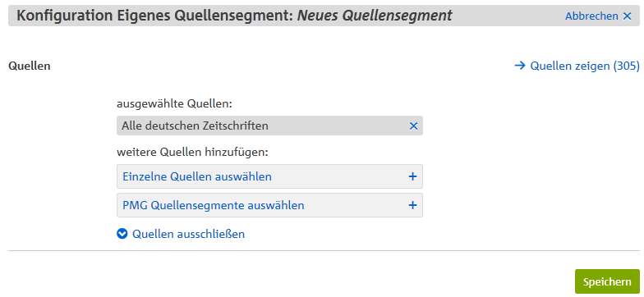Screen dimensions: 644x297
Task: Click the Konfiguration Eigenes Quellensegment title text
Action: [154, 16]
